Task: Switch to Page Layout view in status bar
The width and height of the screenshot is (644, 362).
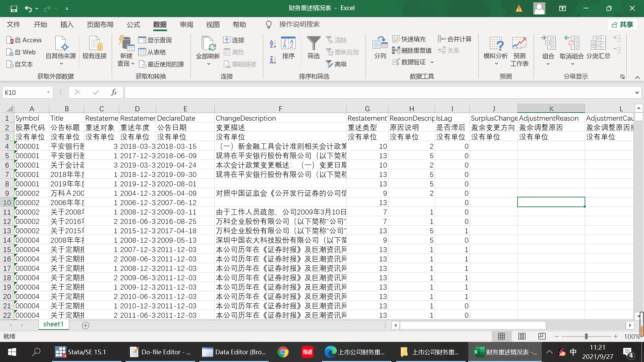Action: pos(522,336)
